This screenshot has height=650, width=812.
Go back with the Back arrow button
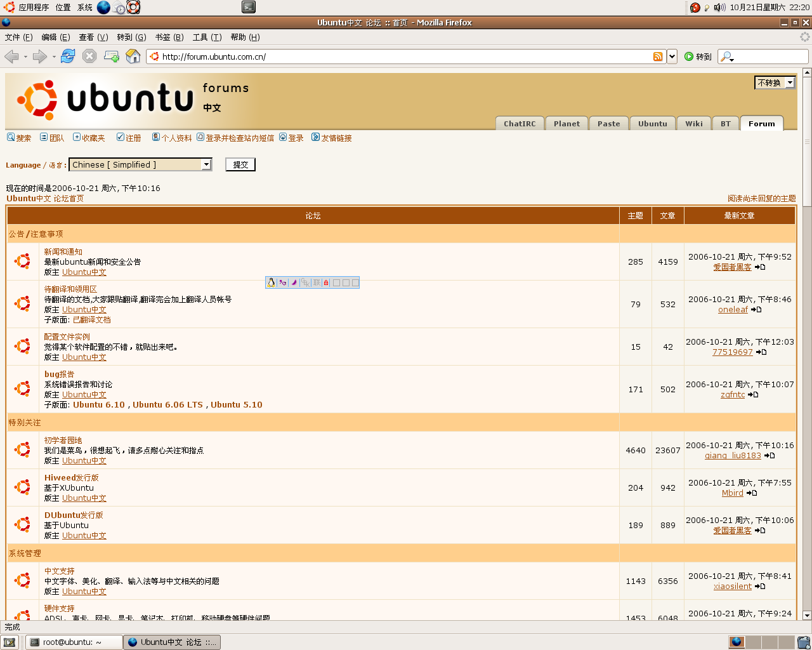coord(11,56)
